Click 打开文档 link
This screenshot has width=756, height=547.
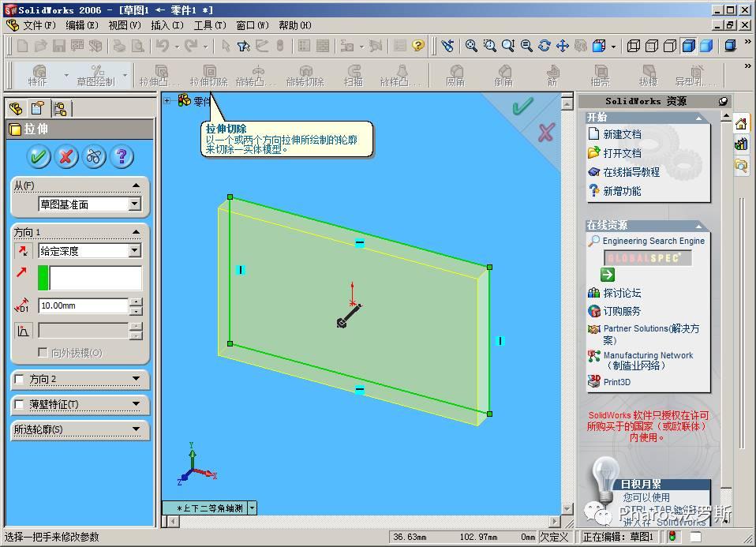point(622,153)
